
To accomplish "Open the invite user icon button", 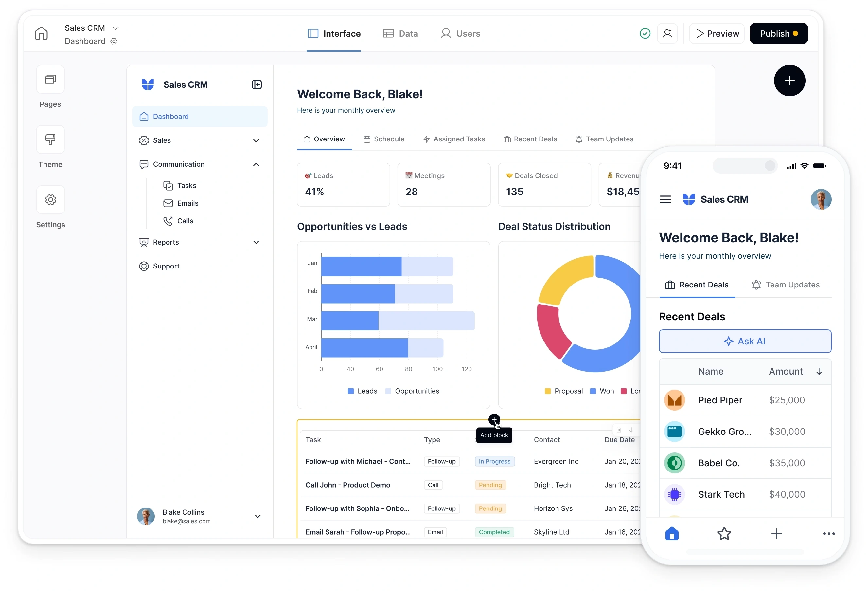I will [667, 34].
